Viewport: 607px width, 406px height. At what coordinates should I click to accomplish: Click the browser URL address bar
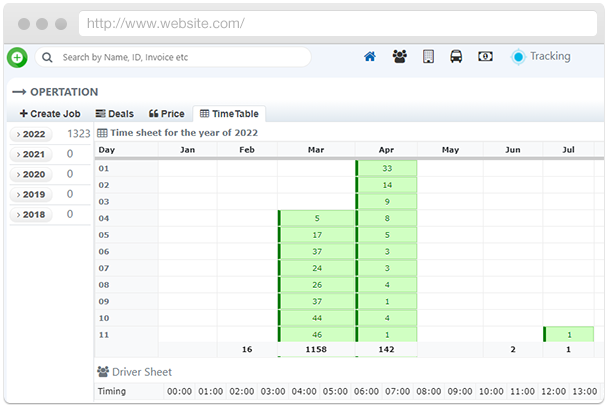[x=300, y=23]
